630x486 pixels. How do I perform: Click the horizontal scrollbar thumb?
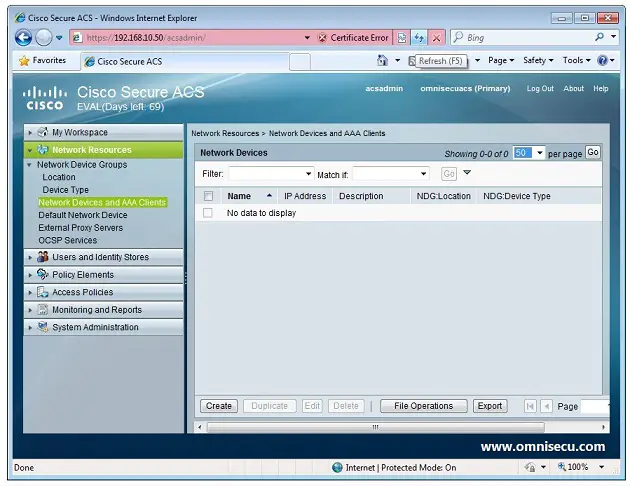(376, 427)
